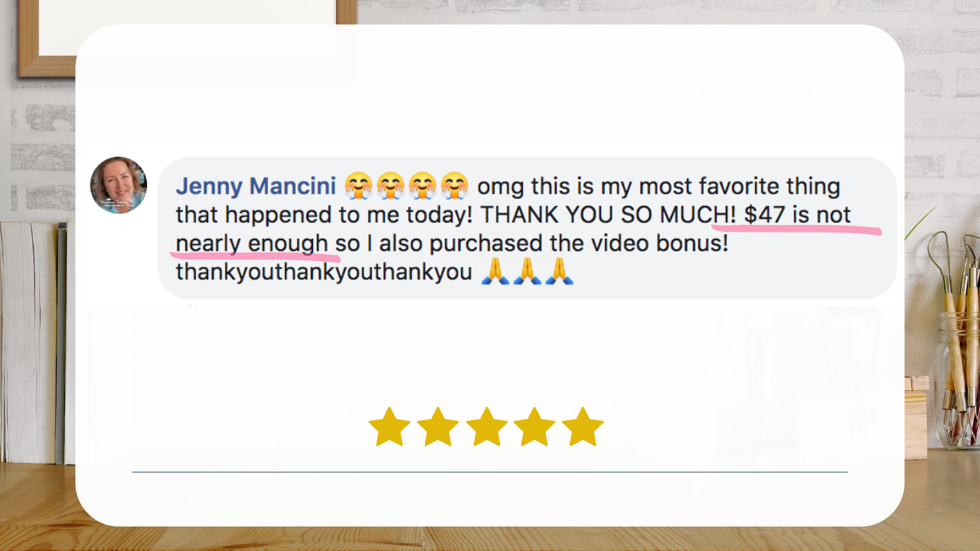Click the last hugging face emoji
Viewport: 980px width, 551px height.
(x=455, y=186)
